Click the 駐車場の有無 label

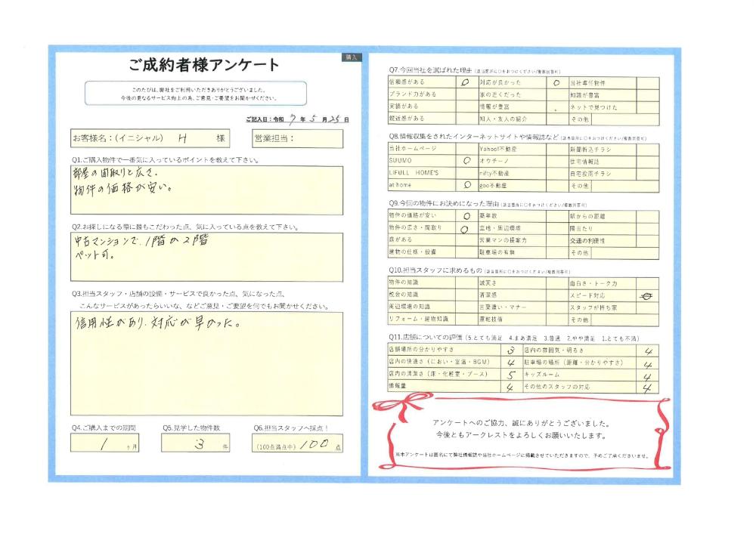[x=497, y=252]
